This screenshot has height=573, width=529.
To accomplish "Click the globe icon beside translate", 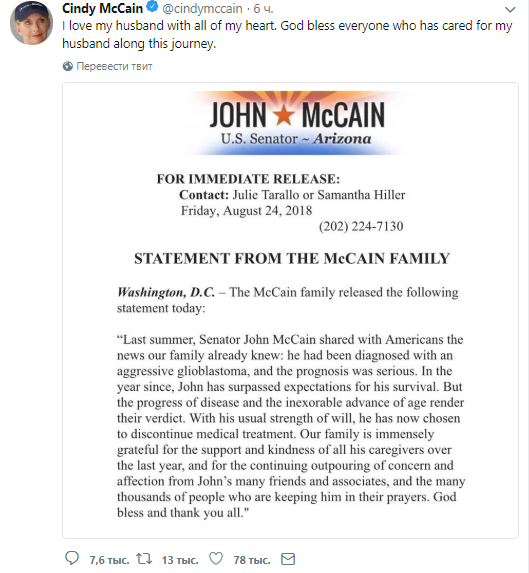I will (x=68, y=66).
